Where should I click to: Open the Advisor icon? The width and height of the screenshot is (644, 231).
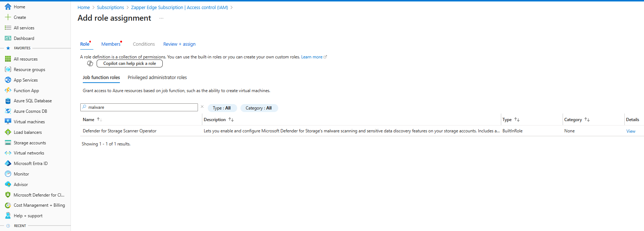point(8,185)
